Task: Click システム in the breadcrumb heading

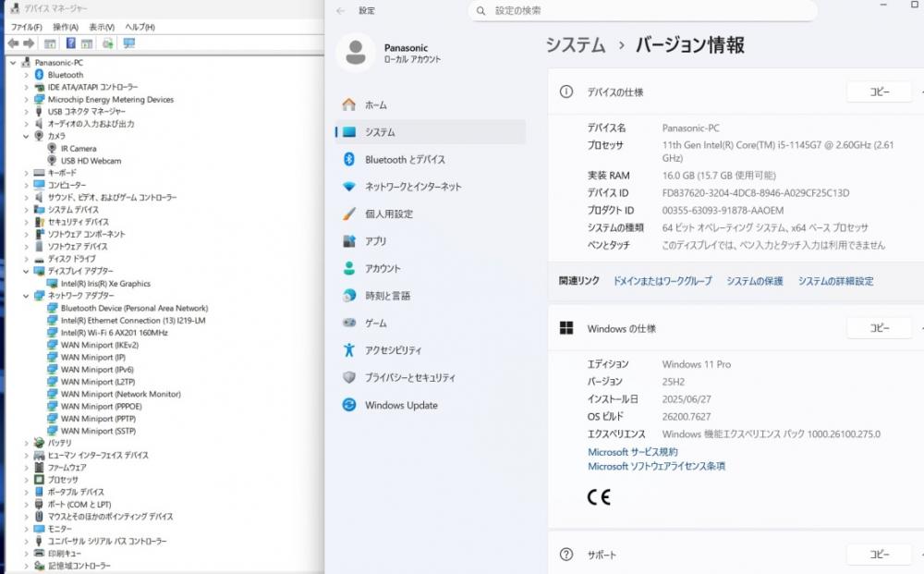Action: 575,45
